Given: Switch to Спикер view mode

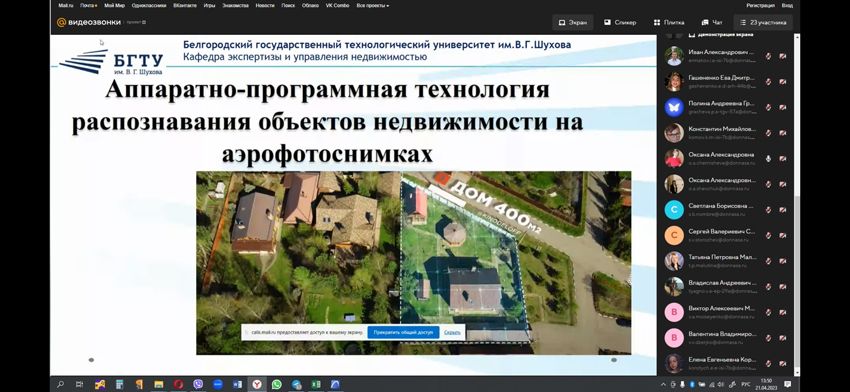Looking at the screenshot, I should tap(620, 22).
